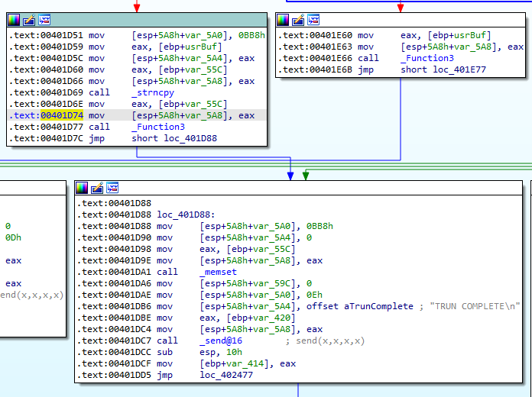This screenshot has width=532, height=397.
Task: Click [esp+5A8h+var_5A8] operand at 00401D66
Action: pyautogui.click(x=180, y=81)
